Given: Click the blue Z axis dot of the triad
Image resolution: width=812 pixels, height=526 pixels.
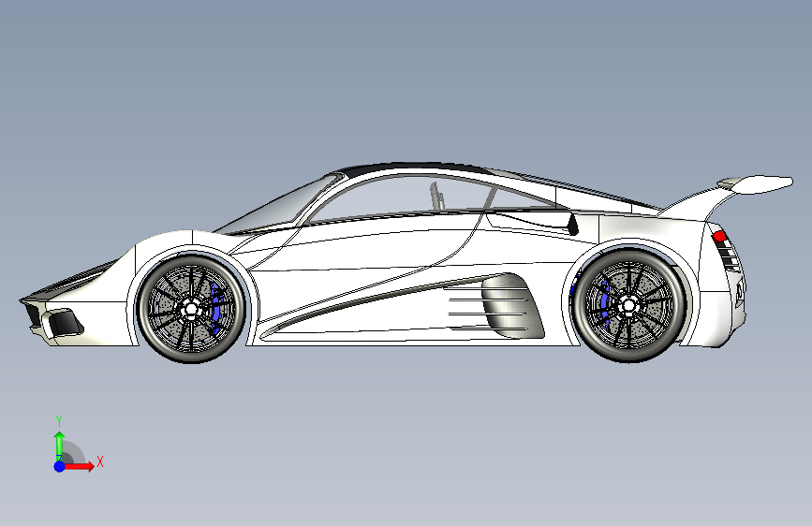Looking at the screenshot, I should coord(60,466).
